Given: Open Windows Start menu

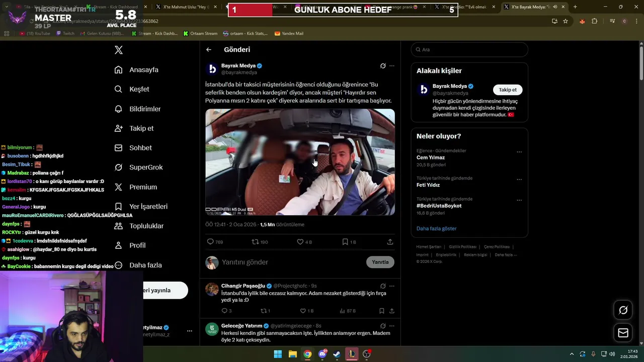Looking at the screenshot, I should (x=278, y=354).
